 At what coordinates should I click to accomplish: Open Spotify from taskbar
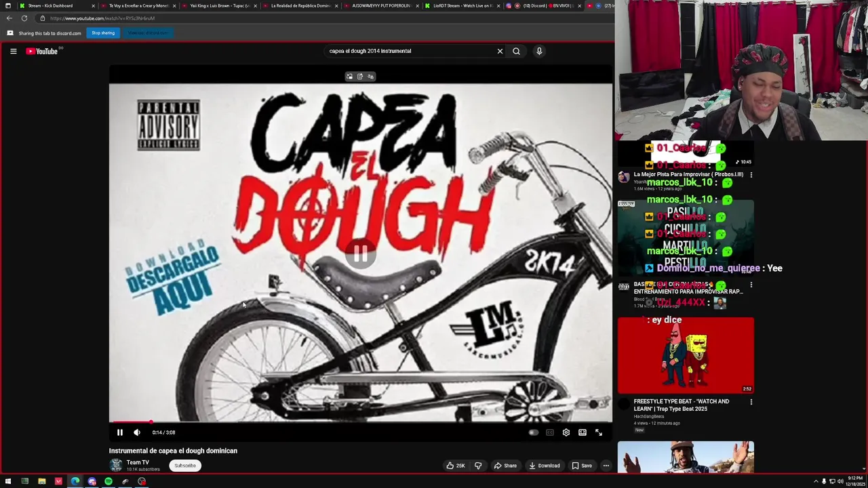click(x=108, y=482)
